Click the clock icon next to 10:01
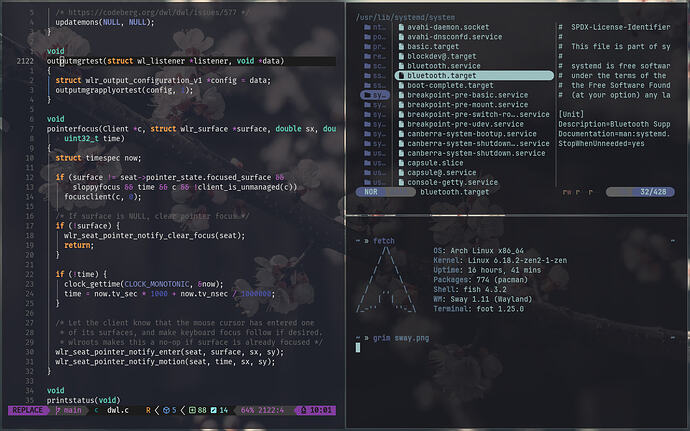 302,410
